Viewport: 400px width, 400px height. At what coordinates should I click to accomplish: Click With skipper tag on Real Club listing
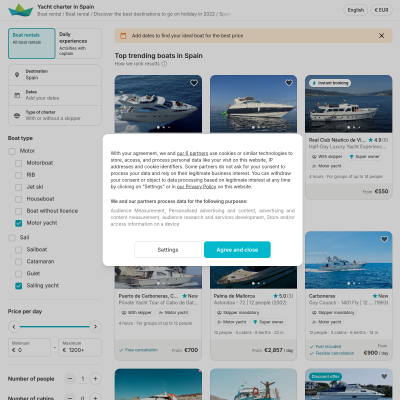[327, 156]
